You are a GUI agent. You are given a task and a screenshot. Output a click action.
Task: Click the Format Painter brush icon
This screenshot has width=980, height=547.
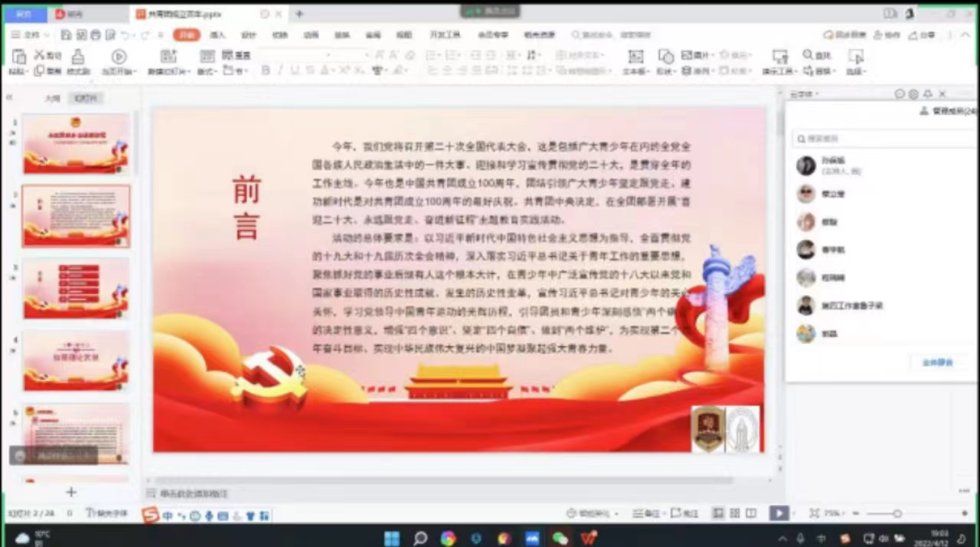point(78,57)
